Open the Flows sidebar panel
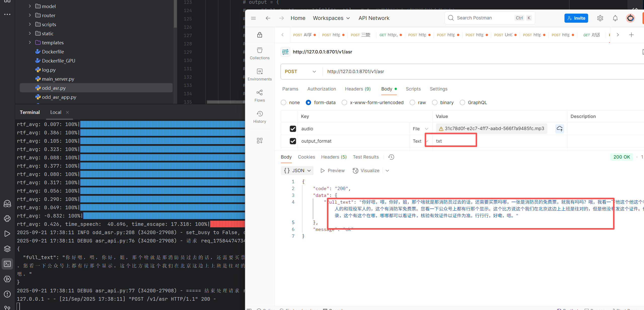 click(x=259, y=96)
